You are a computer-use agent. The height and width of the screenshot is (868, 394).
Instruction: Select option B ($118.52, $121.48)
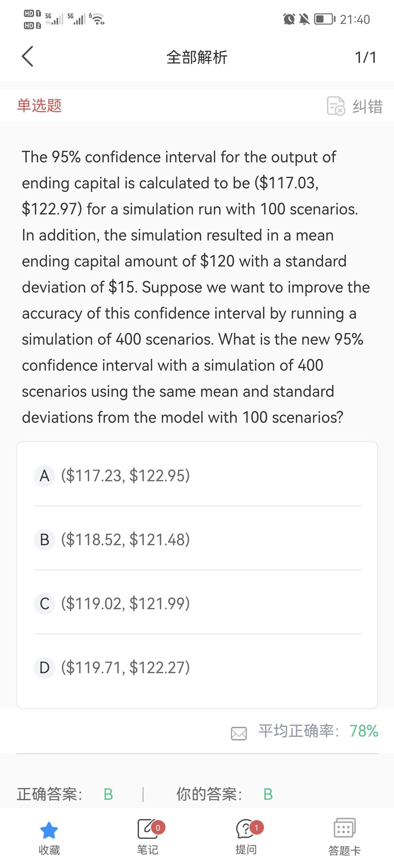click(x=126, y=539)
